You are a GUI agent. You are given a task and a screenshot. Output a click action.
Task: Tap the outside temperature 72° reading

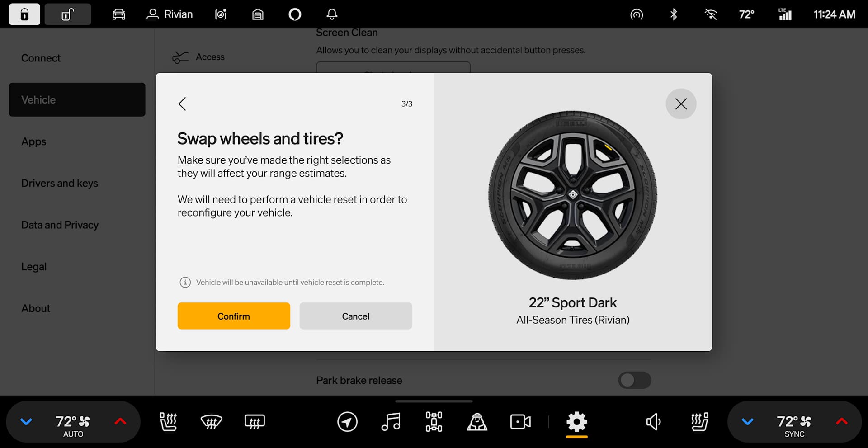(746, 14)
